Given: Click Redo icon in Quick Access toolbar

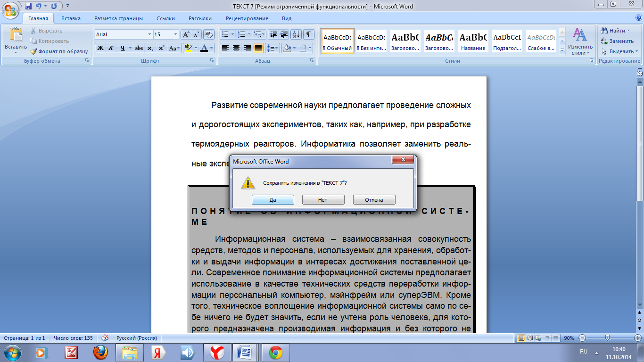Looking at the screenshot, I should (x=54, y=6).
